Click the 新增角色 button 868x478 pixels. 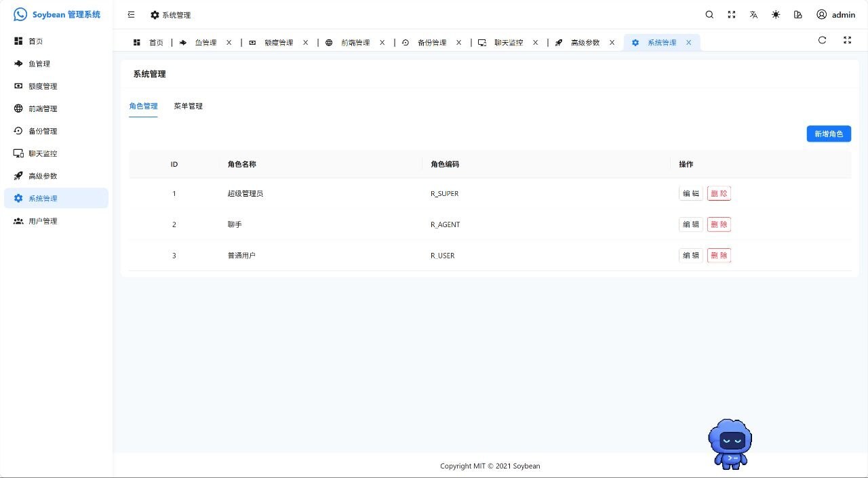tap(829, 134)
